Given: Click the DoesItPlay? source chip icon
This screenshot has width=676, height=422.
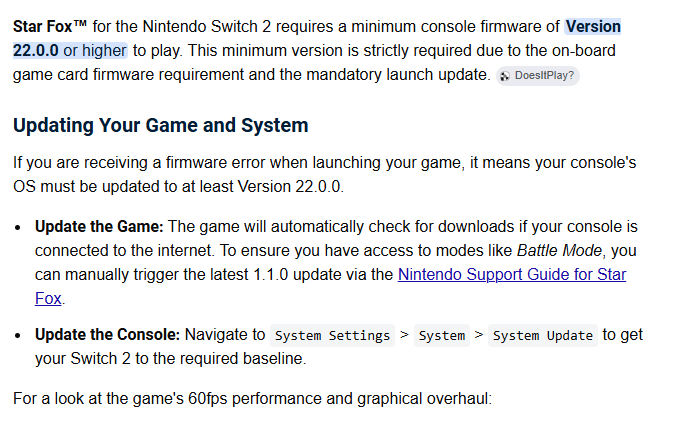Looking at the screenshot, I should click(x=505, y=76).
